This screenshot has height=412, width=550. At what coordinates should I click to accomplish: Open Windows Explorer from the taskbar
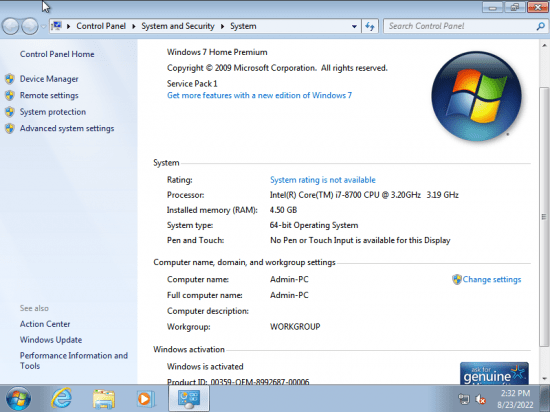point(104,399)
